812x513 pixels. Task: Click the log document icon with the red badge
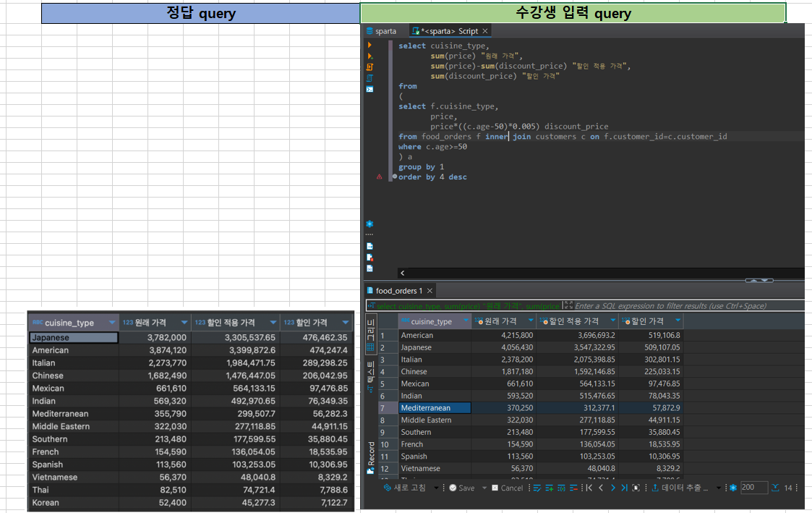point(369,258)
